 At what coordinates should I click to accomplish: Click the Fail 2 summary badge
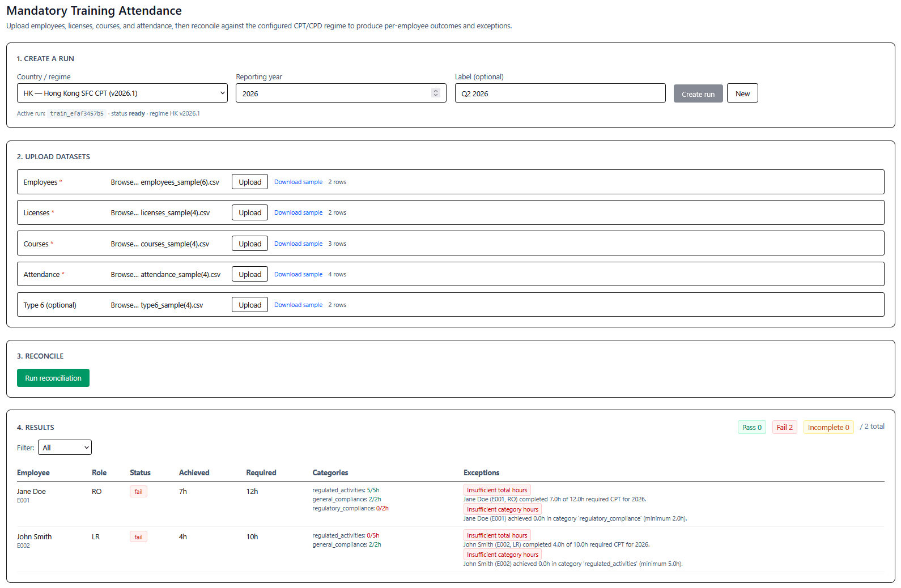[785, 427]
